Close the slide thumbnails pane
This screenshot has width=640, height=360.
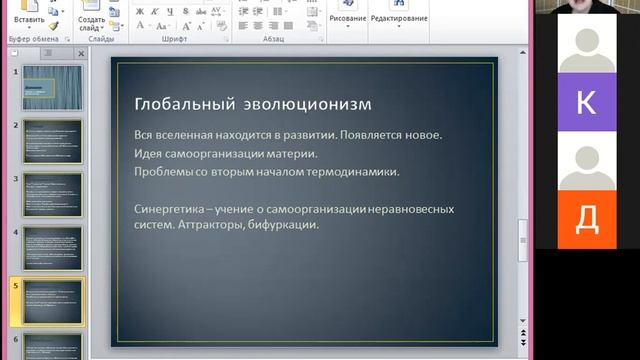pos(81,53)
